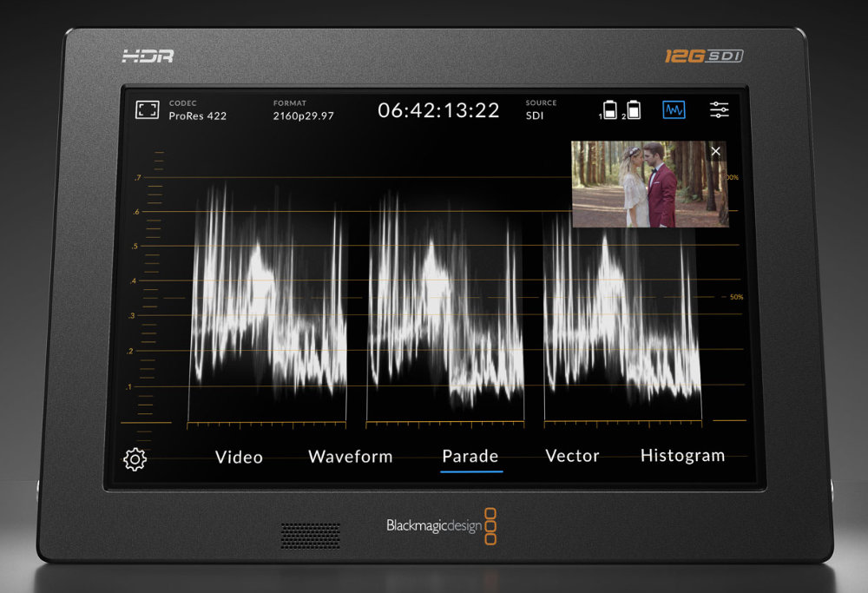Tap the Blackmagic Design logo
Image resolution: width=868 pixels, height=593 pixels.
coord(443,525)
